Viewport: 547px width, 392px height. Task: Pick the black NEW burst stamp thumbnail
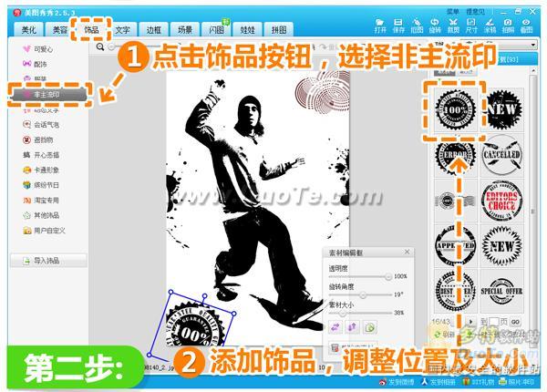[502, 109]
